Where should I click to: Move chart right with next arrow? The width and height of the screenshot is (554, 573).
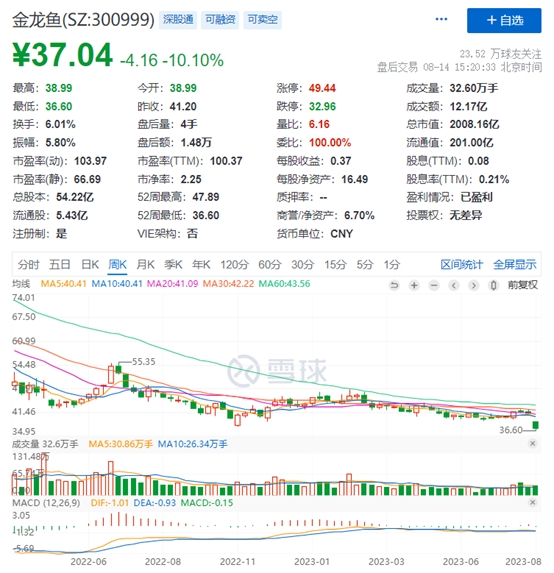point(474,285)
